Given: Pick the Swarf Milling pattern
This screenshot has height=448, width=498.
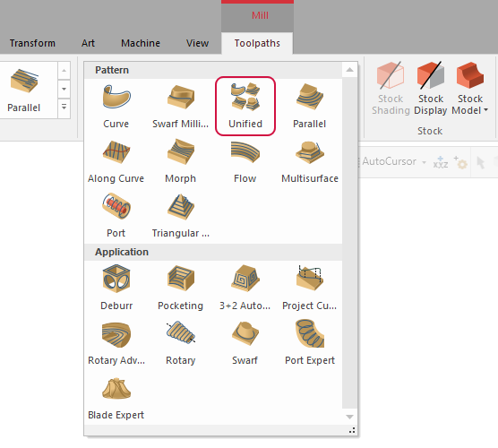Looking at the screenshot, I should (x=180, y=106).
